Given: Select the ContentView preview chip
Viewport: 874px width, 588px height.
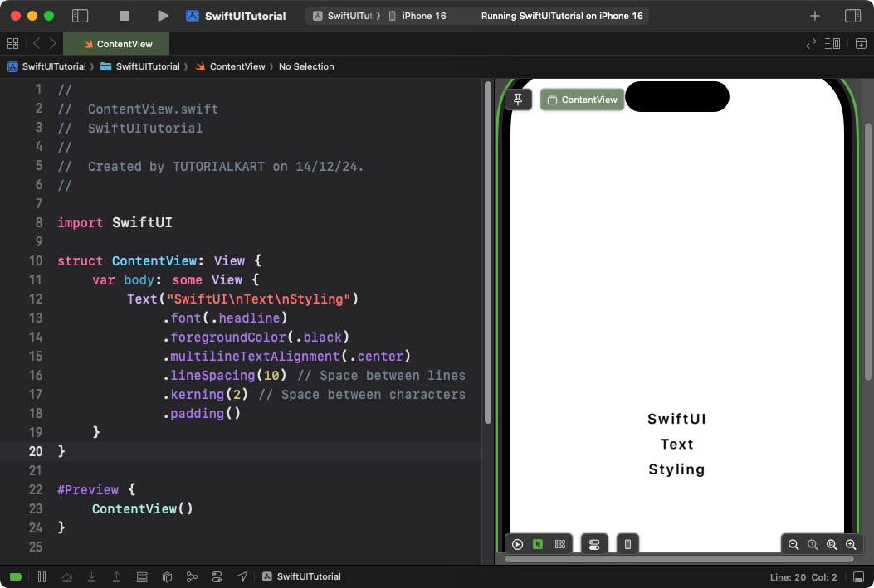Looking at the screenshot, I should pyautogui.click(x=582, y=100).
